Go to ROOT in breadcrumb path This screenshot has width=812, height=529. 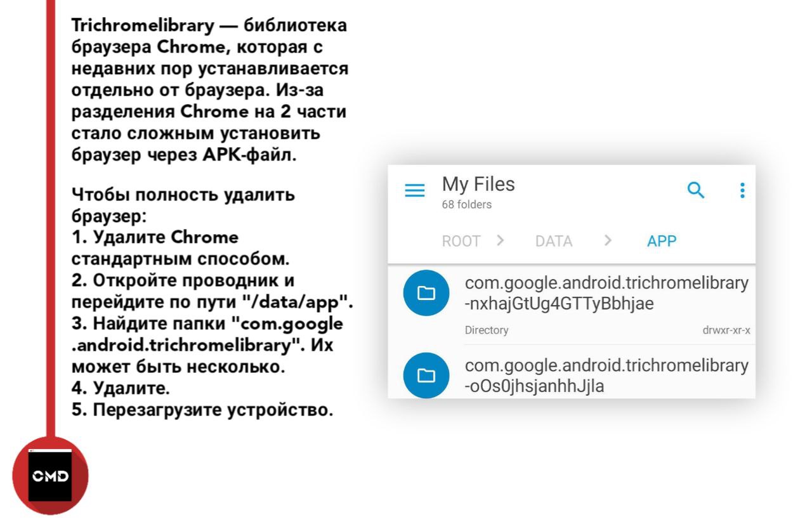pos(461,241)
